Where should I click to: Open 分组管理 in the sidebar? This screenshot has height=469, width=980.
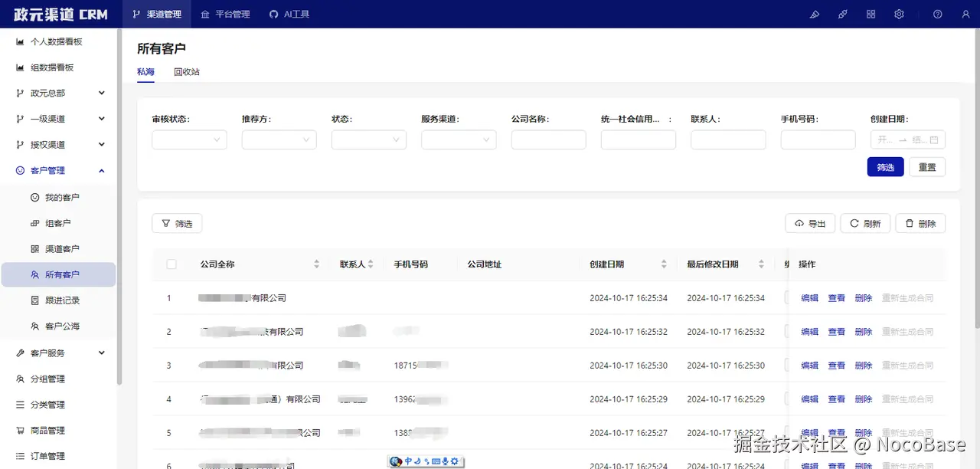(x=59, y=379)
